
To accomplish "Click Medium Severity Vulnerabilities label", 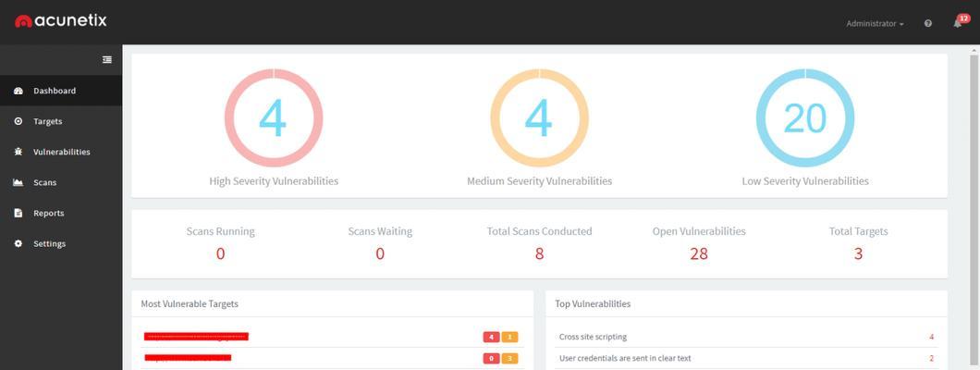I will tap(539, 181).
